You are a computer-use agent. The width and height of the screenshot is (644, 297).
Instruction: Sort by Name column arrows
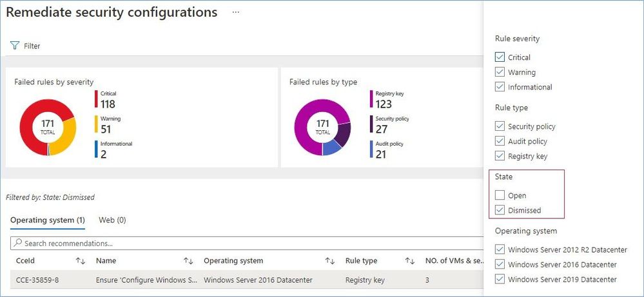coord(188,261)
